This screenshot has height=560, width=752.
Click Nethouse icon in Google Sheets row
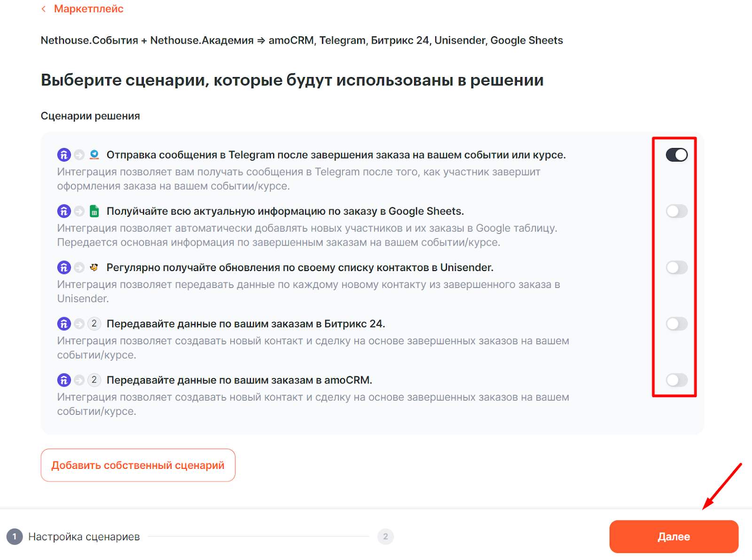coord(64,211)
